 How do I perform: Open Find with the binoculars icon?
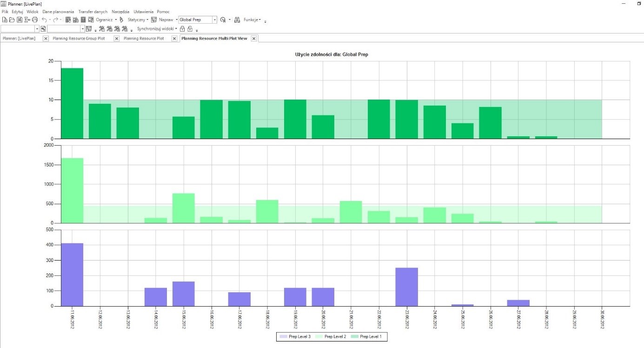(x=237, y=20)
